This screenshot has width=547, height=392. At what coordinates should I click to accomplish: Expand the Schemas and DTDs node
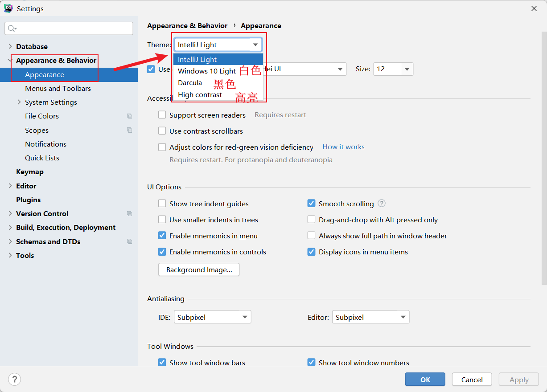pyautogui.click(x=10, y=241)
